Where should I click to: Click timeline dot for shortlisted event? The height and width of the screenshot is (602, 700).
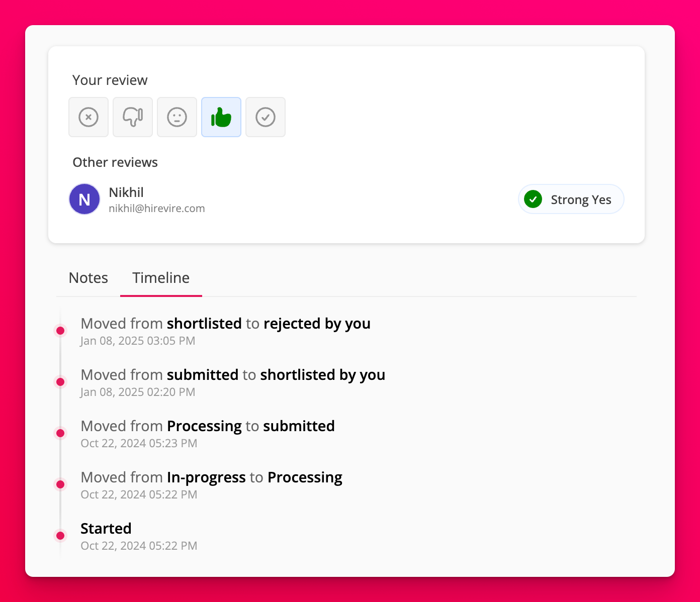60,382
